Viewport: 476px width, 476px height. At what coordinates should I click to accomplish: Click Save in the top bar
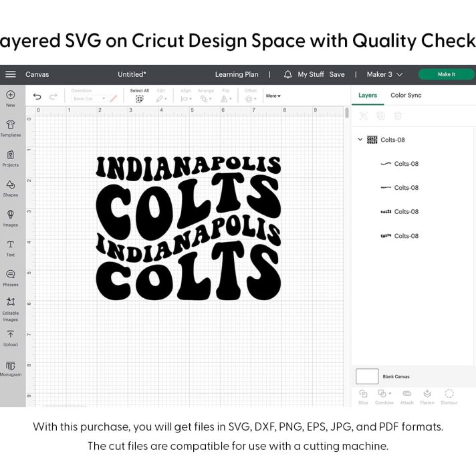[337, 74]
